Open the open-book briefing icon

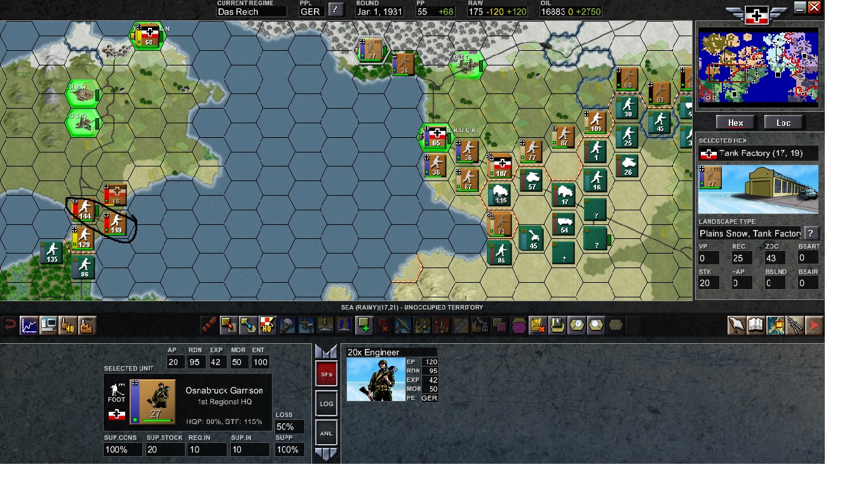point(756,326)
